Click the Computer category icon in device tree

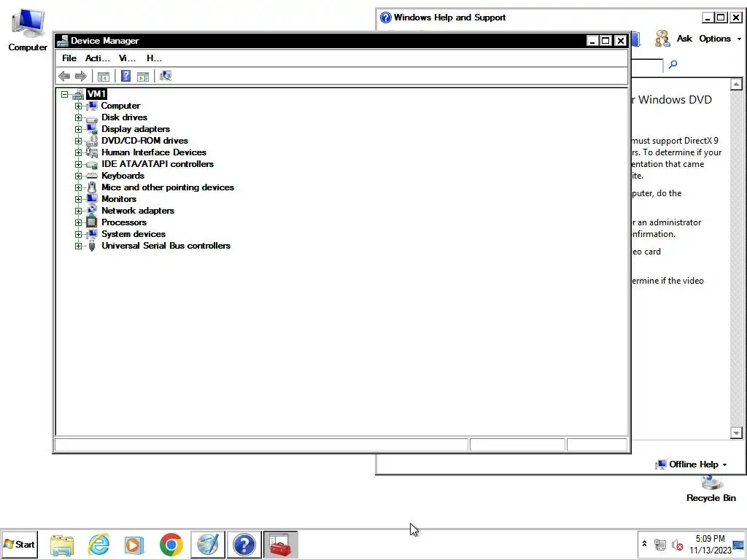pyautogui.click(x=92, y=106)
